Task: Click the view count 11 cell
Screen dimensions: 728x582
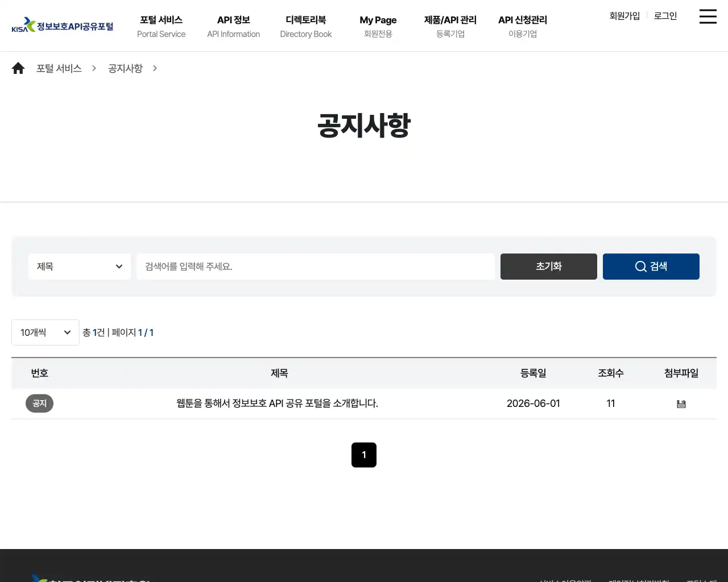Action: [611, 404]
